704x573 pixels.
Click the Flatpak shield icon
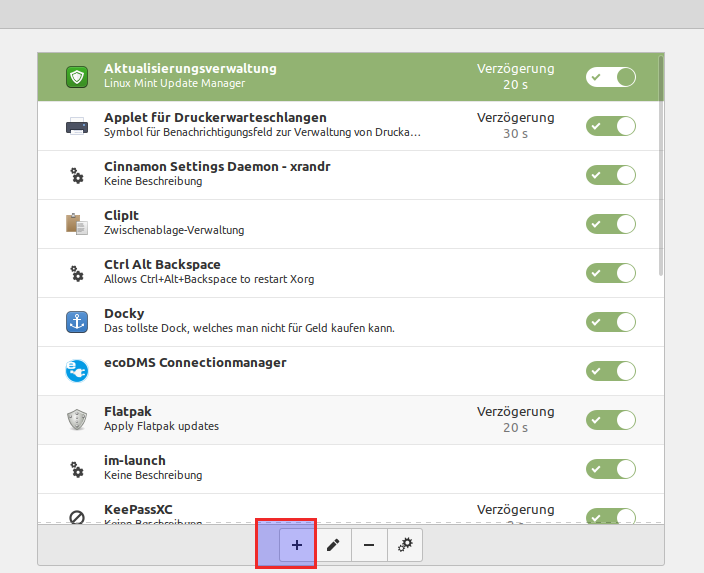pos(77,419)
